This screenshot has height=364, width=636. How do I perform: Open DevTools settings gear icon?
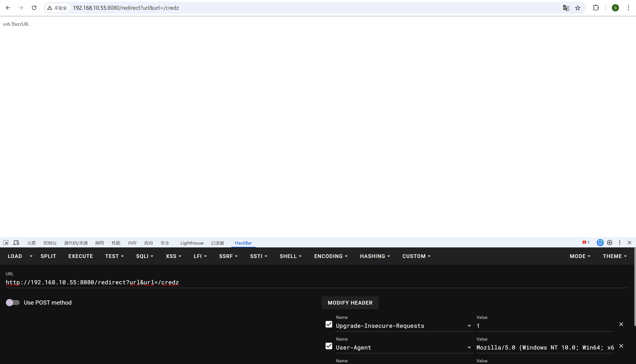pos(609,242)
